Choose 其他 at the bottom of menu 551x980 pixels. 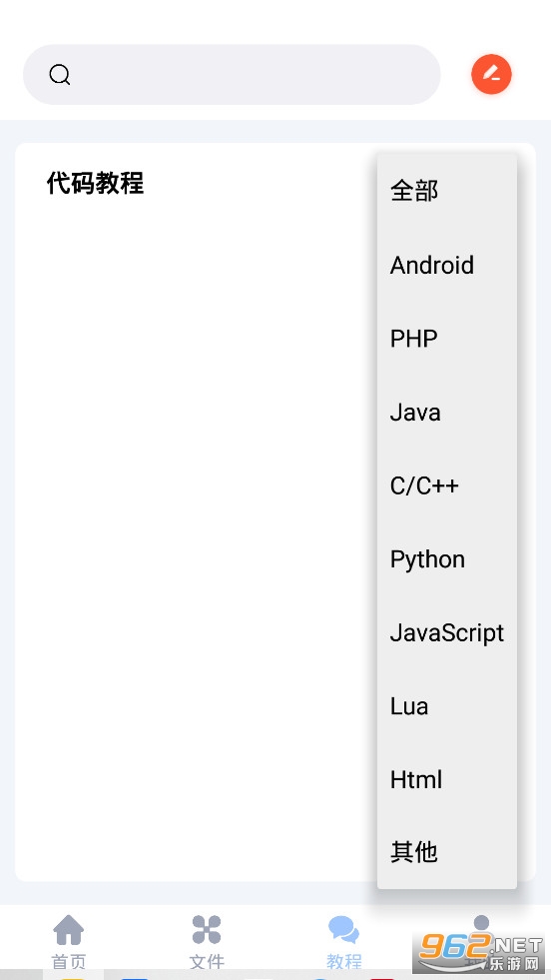pos(447,852)
